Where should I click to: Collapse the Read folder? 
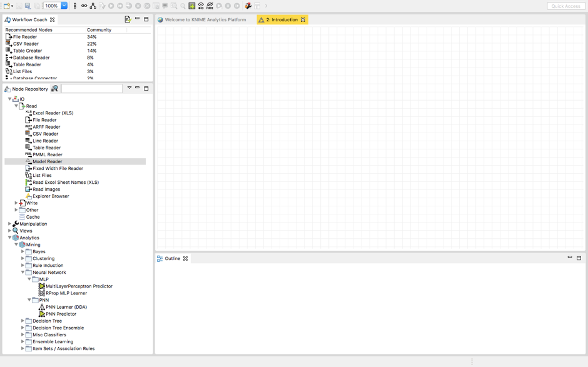point(16,106)
